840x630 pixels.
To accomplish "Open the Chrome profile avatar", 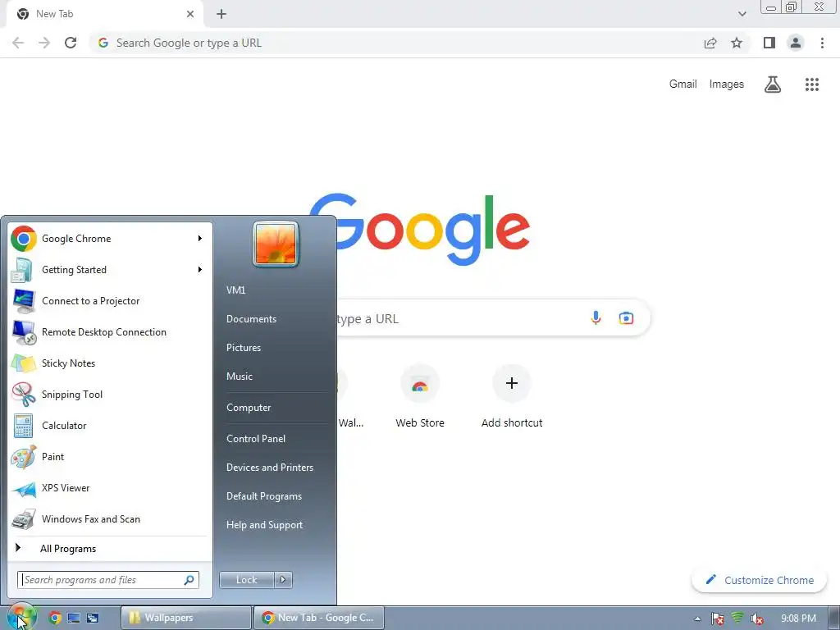I will click(x=796, y=43).
